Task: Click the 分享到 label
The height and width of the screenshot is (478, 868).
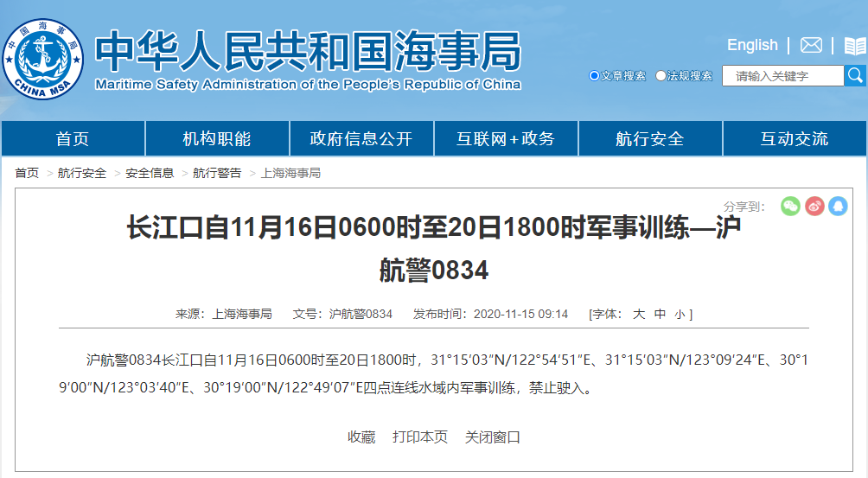Action: pos(744,207)
